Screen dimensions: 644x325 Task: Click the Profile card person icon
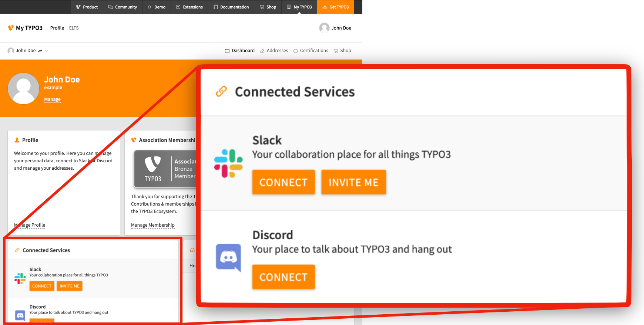(x=17, y=140)
